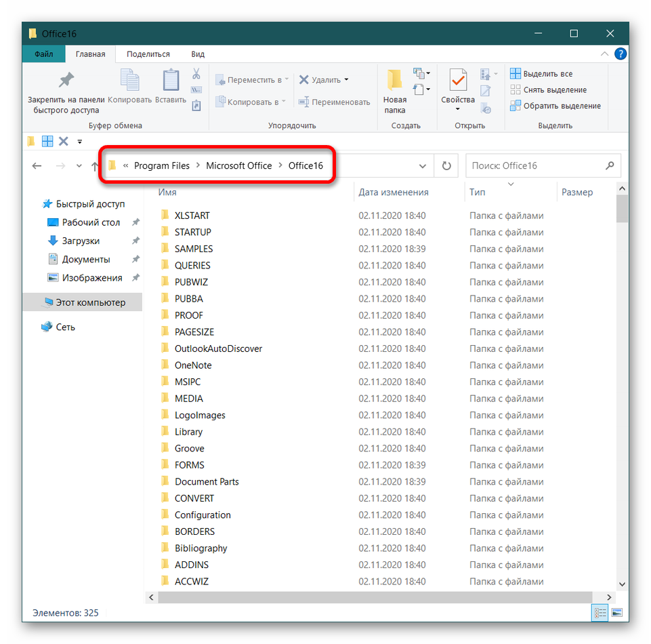The height and width of the screenshot is (644, 651).
Task: Select Этот компьютер in navigation pane
Action: coord(83,302)
